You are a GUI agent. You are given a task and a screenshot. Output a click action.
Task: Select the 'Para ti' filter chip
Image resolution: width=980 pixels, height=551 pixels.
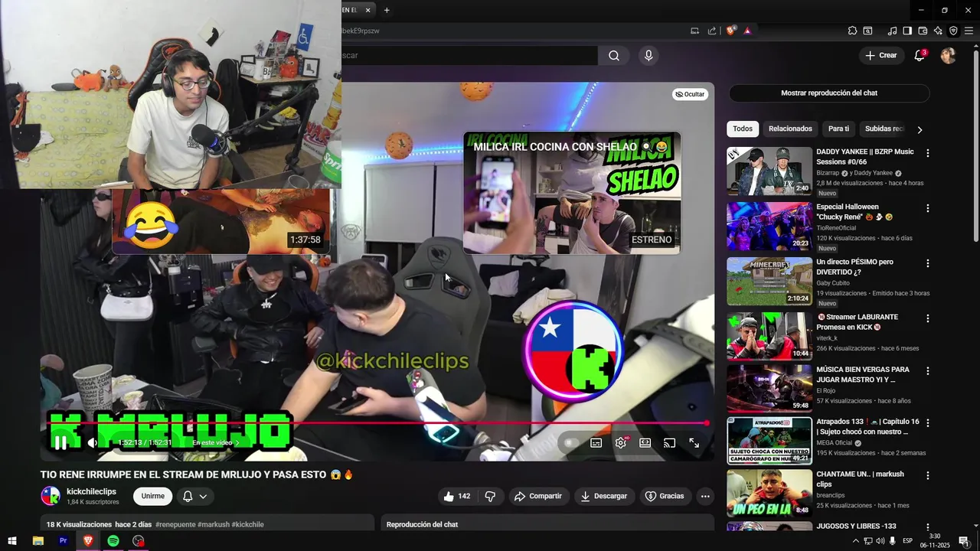(838, 129)
